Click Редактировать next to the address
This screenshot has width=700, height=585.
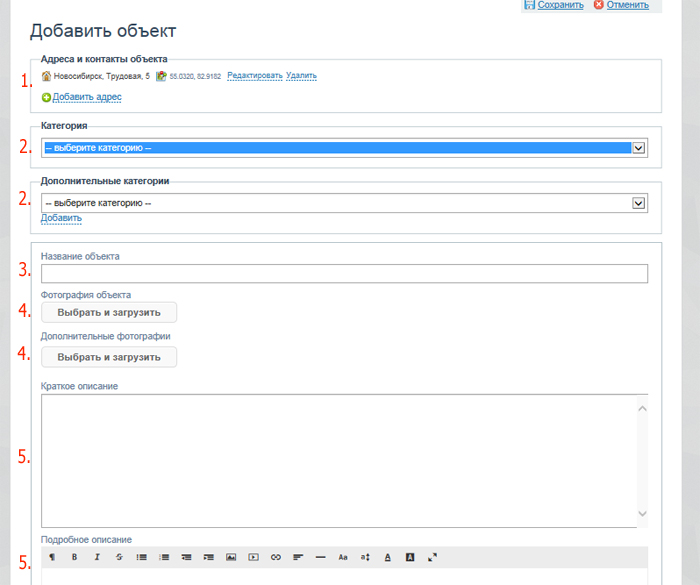[x=254, y=76]
